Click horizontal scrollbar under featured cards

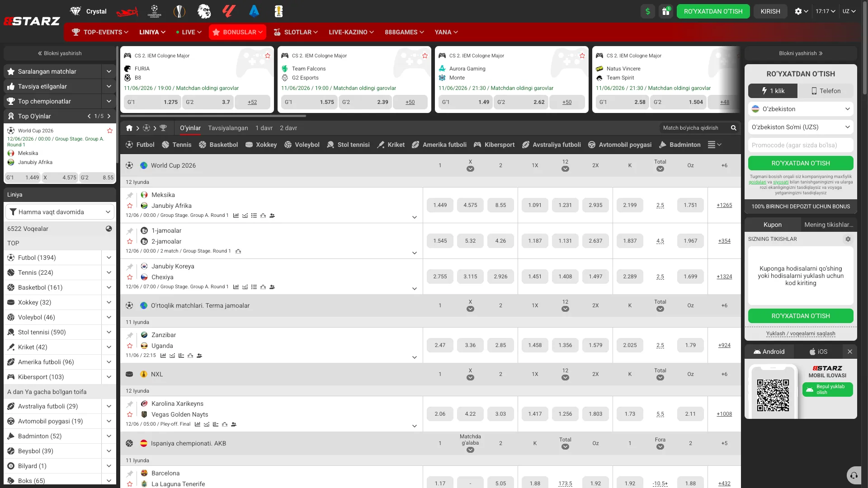click(x=213, y=116)
